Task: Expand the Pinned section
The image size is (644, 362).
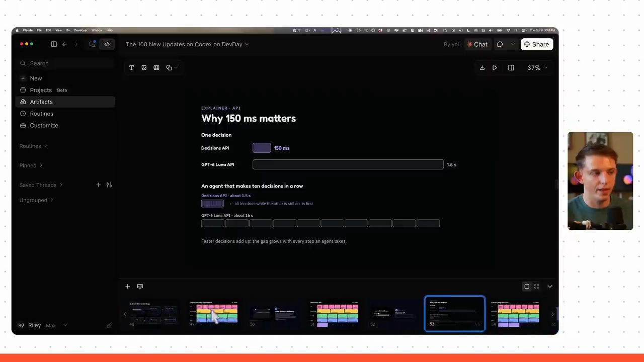Action: click(31, 165)
